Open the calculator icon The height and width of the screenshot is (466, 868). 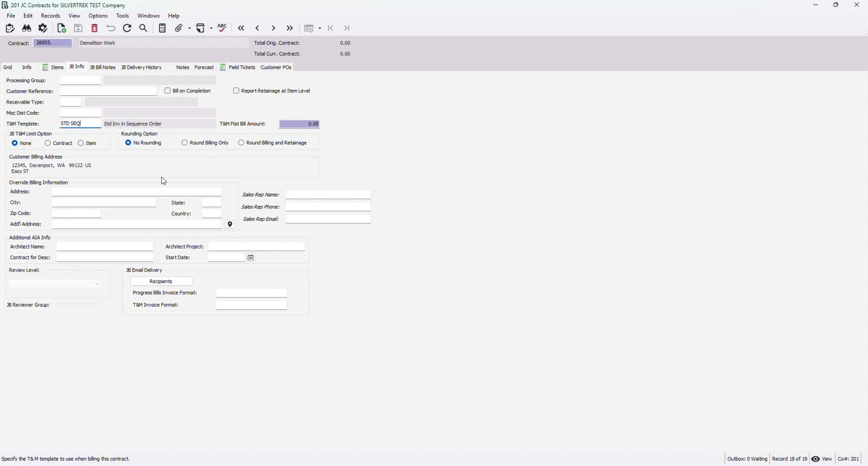pos(162,28)
